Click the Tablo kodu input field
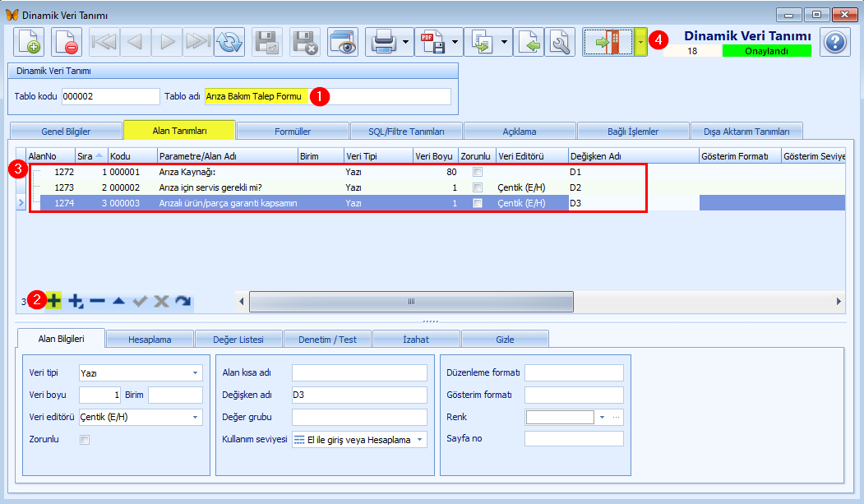The height and width of the screenshot is (504, 864). pyautogui.click(x=110, y=96)
